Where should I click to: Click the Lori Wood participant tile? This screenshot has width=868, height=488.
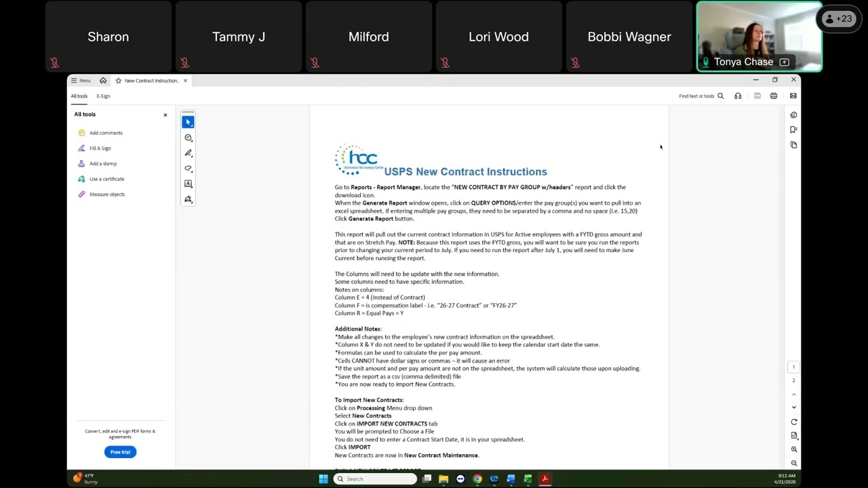499,37
